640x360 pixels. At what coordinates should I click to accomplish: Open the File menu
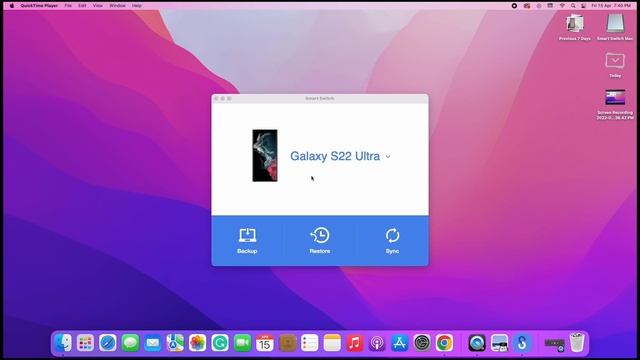click(x=68, y=6)
